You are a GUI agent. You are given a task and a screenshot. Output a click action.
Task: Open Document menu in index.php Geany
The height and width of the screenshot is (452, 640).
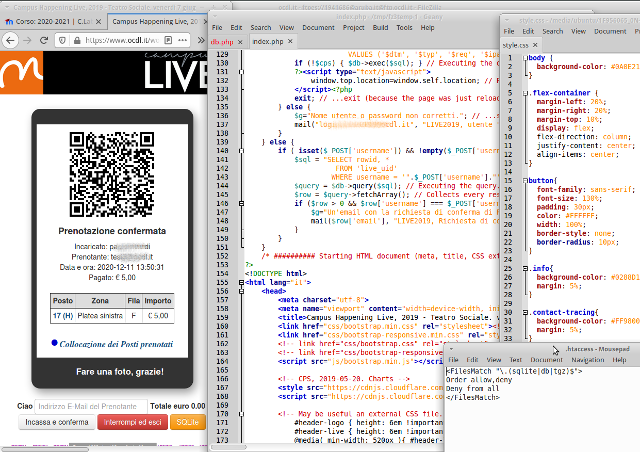coord(318,28)
